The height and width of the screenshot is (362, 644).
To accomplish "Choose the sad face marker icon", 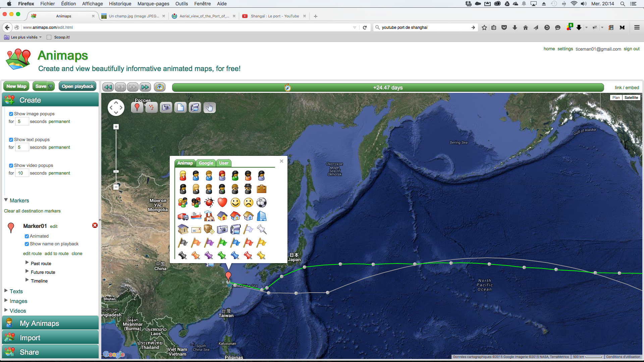I will click(x=249, y=202).
